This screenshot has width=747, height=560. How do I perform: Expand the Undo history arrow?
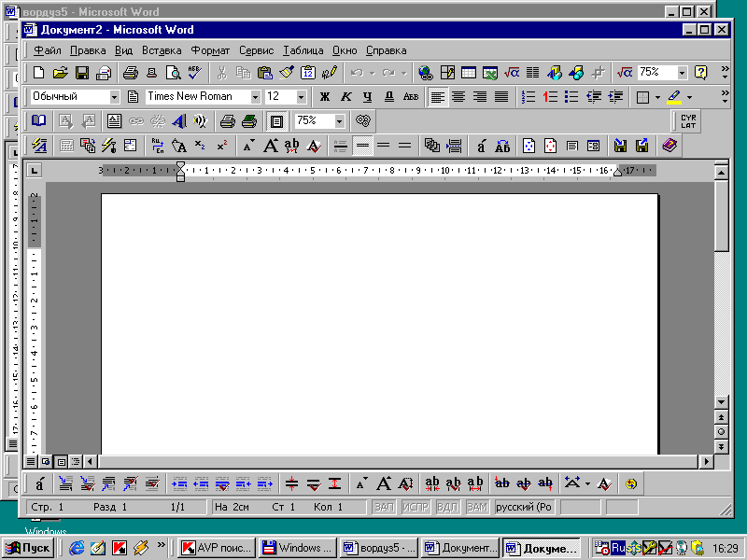point(372,73)
